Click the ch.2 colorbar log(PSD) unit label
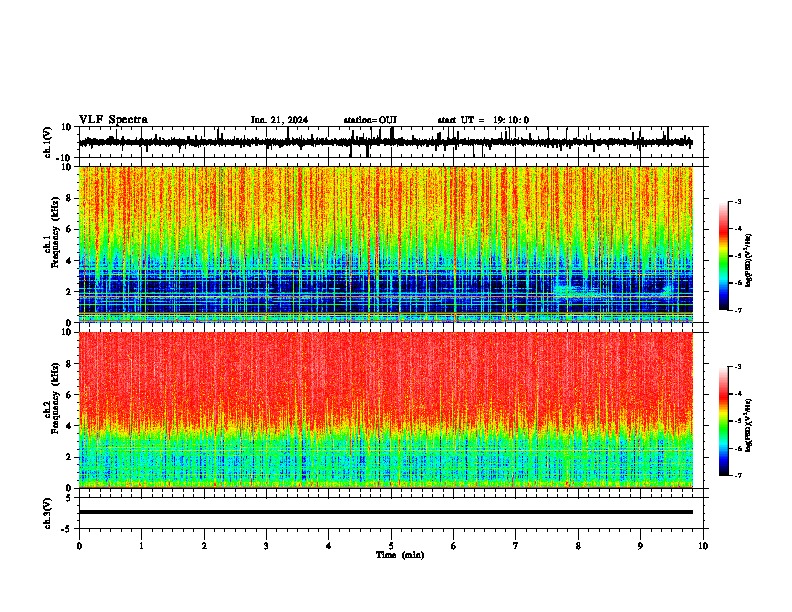Image resolution: width=792 pixels, height=612 pixels. (x=749, y=426)
